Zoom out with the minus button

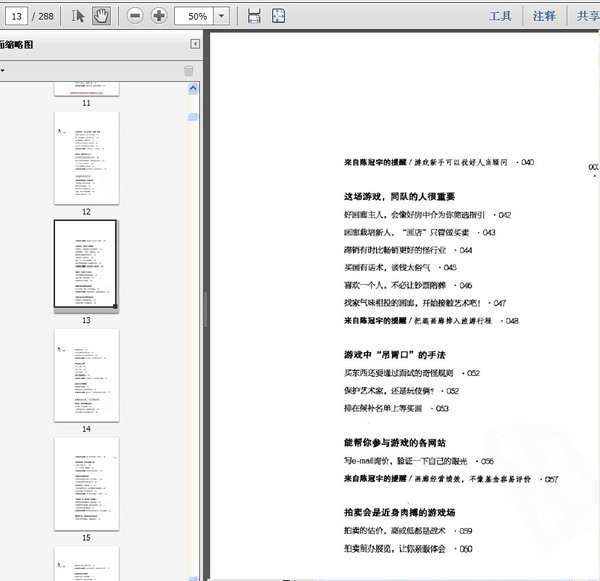135,16
